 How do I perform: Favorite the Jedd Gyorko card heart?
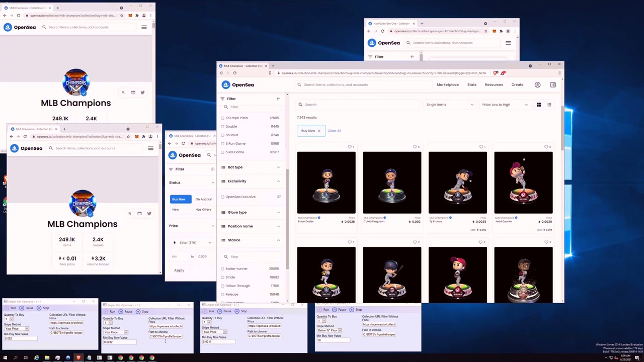547,147
